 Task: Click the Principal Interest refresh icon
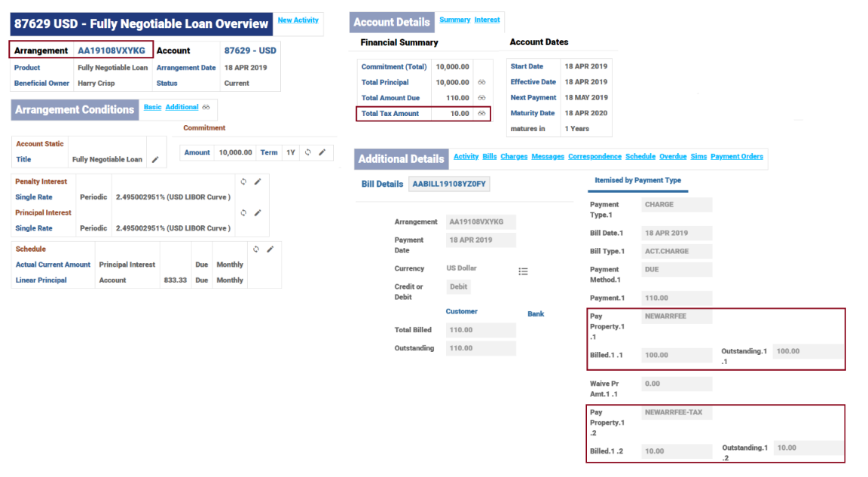pos(243,213)
